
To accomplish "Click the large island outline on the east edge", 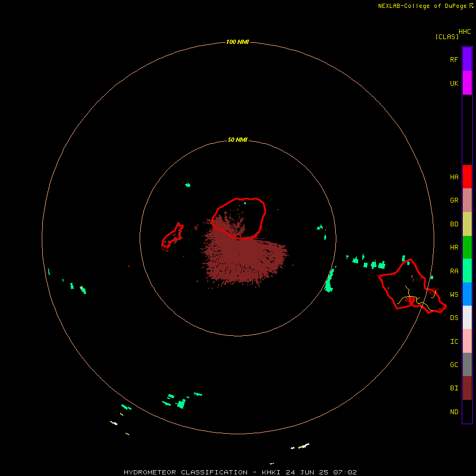I will (411, 287).
